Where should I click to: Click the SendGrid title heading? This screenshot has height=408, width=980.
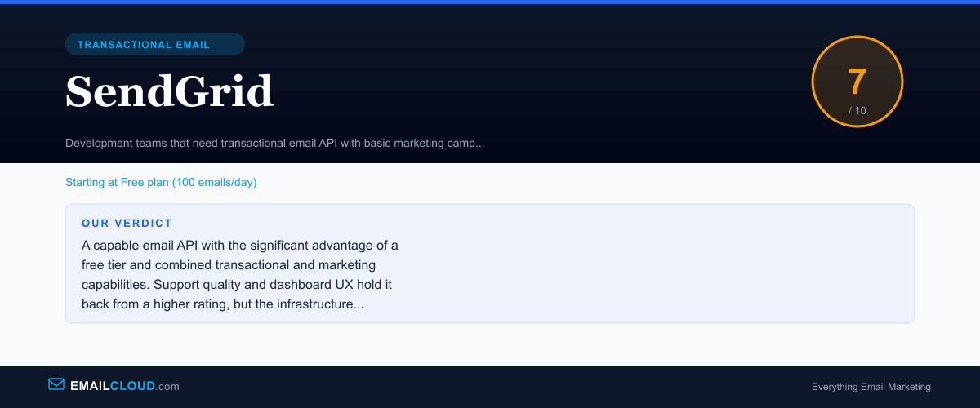coord(169,91)
